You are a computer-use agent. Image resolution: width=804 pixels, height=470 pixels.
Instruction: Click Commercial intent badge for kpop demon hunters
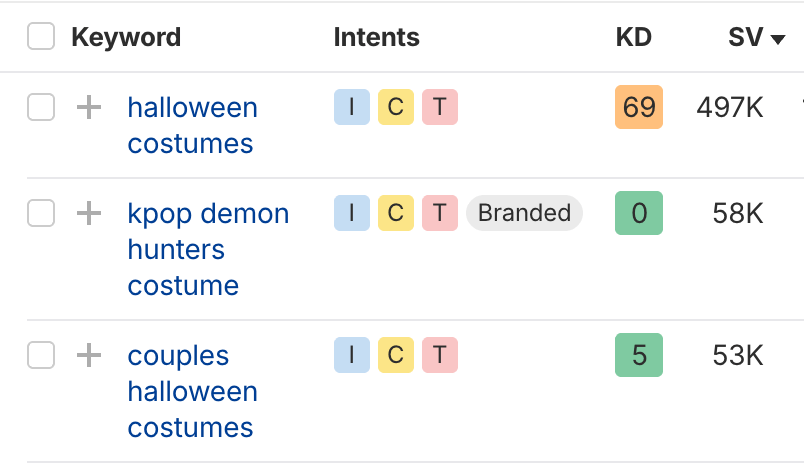(x=395, y=213)
